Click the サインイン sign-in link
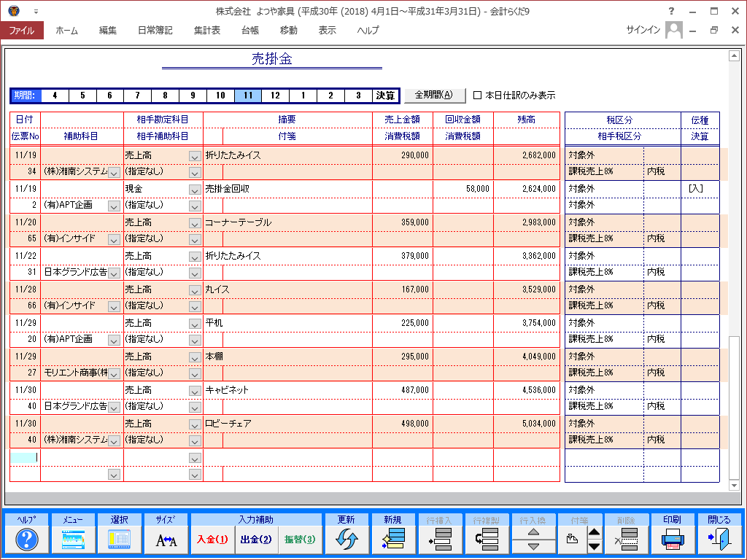 click(643, 30)
